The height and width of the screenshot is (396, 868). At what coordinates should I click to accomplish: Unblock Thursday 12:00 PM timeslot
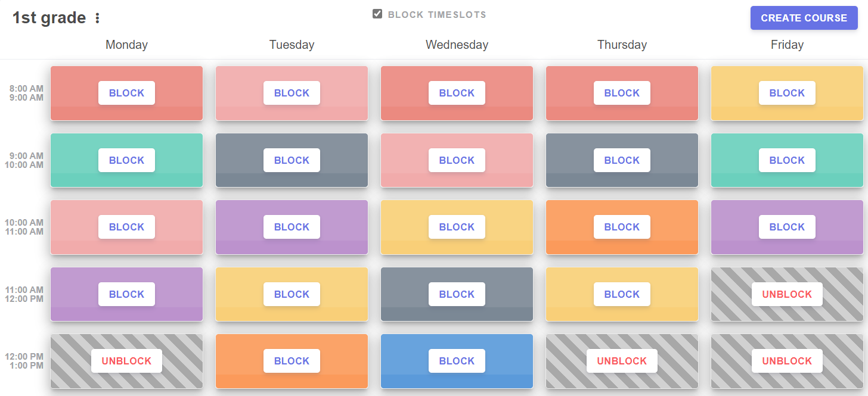(622, 361)
